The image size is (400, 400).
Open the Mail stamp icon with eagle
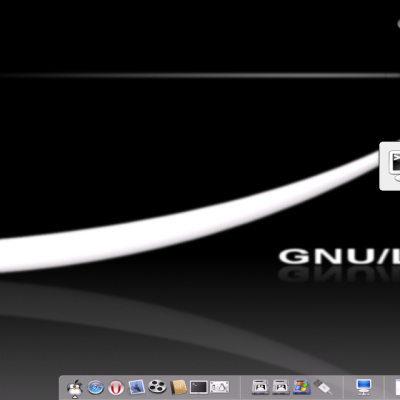[136, 387]
